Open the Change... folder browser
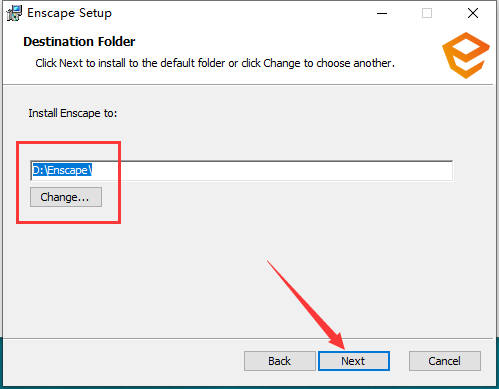Image resolution: width=499 pixels, height=389 pixels. 66,197
